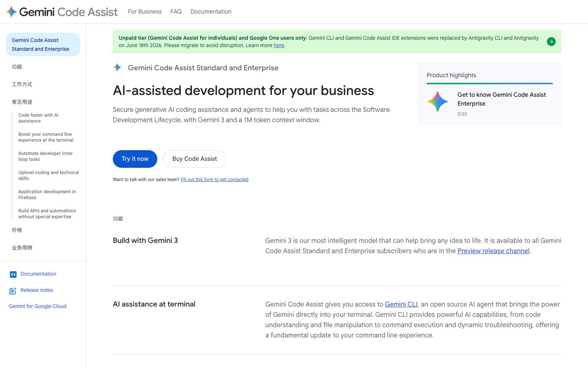Click the Documentation code icon in sidebar
Viewport: 588px width, 368px height.
coord(13,274)
